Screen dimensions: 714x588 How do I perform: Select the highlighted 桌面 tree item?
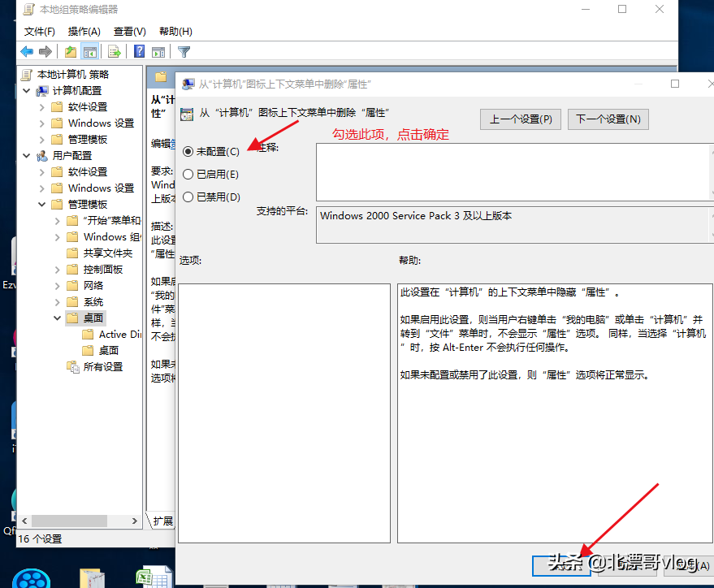(x=93, y=318)
